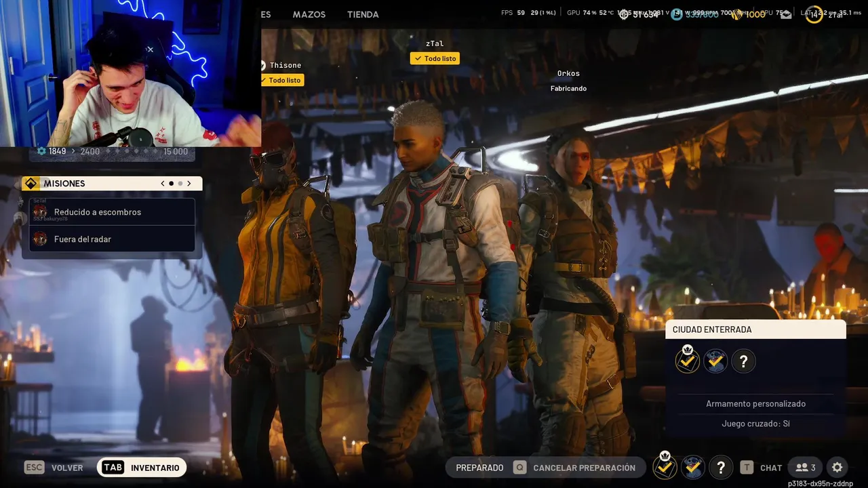Click the XP progress bar toward 15 000
The height and width of the screenshot is (488, 868).
[x=132, y=151]
